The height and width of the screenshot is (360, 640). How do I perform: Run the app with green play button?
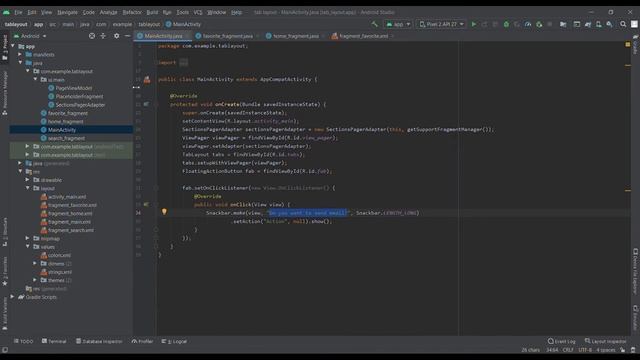pyautogui.click(x=474, y=24)
